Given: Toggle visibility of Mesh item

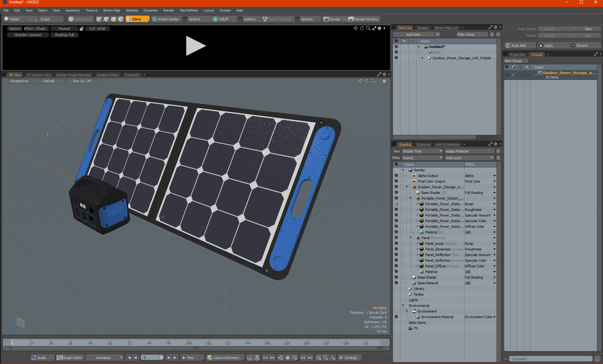Looking at the screenshot, I should point(396,52).
